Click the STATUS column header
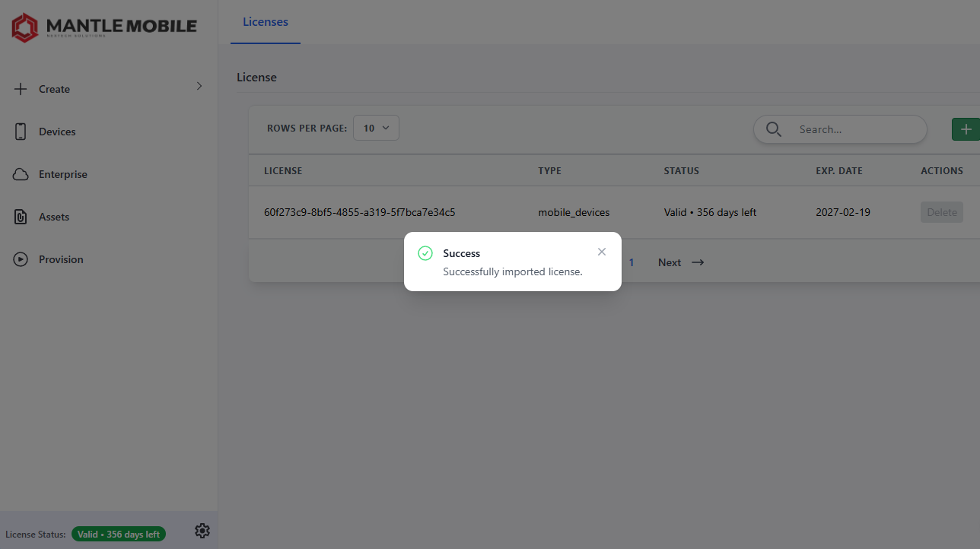 click(x=682, y=171)
